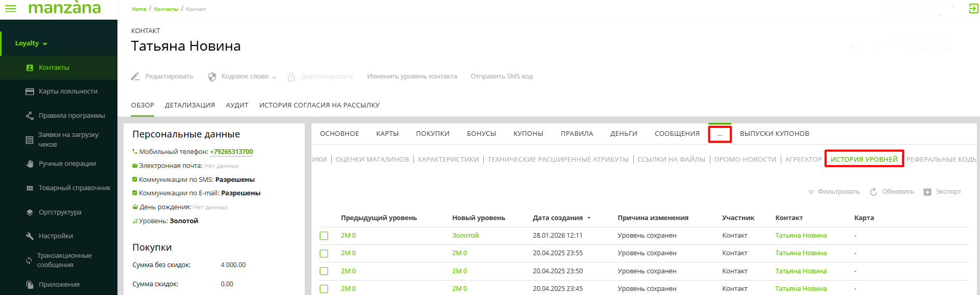Expand the Loyalty module dropdown
This screenshot has width=980, height=295.
31,43
